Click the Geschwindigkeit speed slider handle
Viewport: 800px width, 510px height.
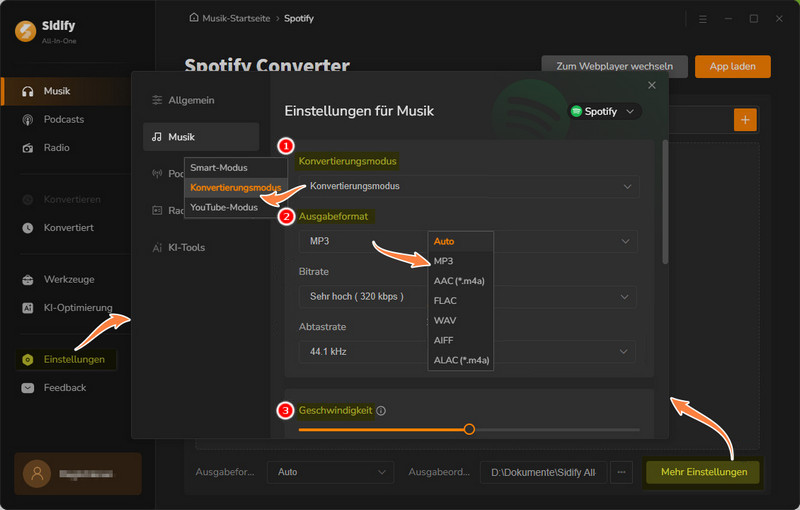coord(469,429)
